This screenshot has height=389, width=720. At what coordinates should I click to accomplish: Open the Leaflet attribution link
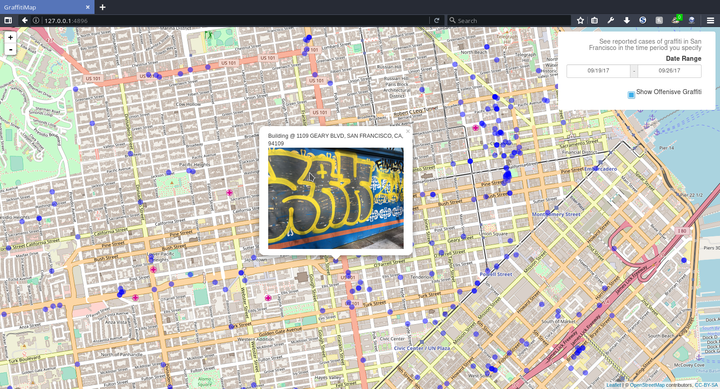[613, 385]
